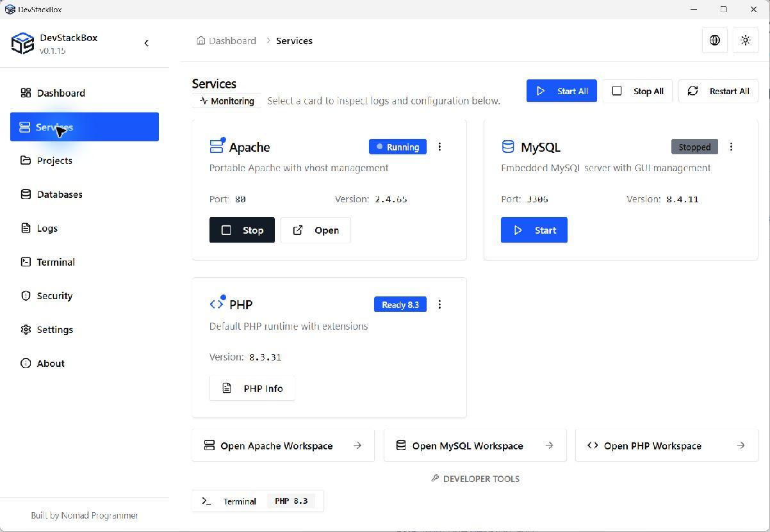Click the Services breadcrumb text

pos(294,40)
